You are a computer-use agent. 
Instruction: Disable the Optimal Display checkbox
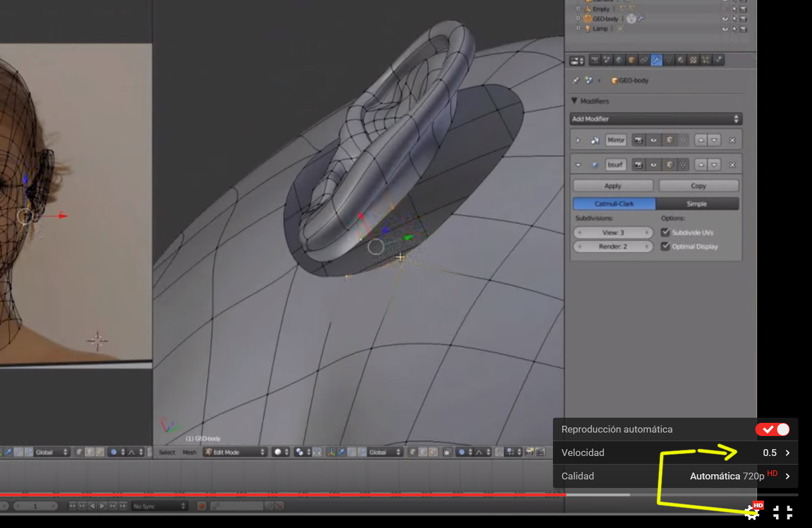666,246
